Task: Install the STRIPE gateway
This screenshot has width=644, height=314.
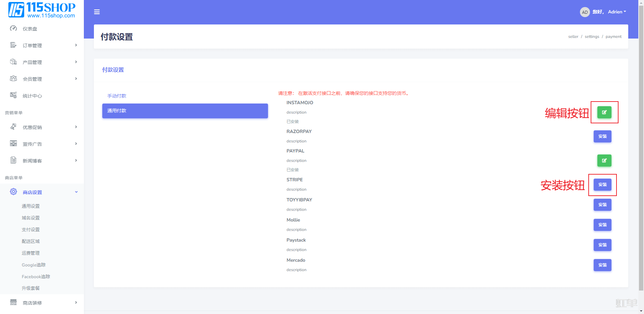Action: coord(602,185)
